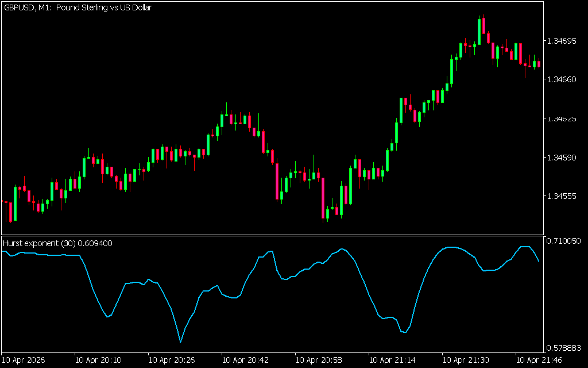Click the 10 Apr 20:10 time label

click(98, 361)
